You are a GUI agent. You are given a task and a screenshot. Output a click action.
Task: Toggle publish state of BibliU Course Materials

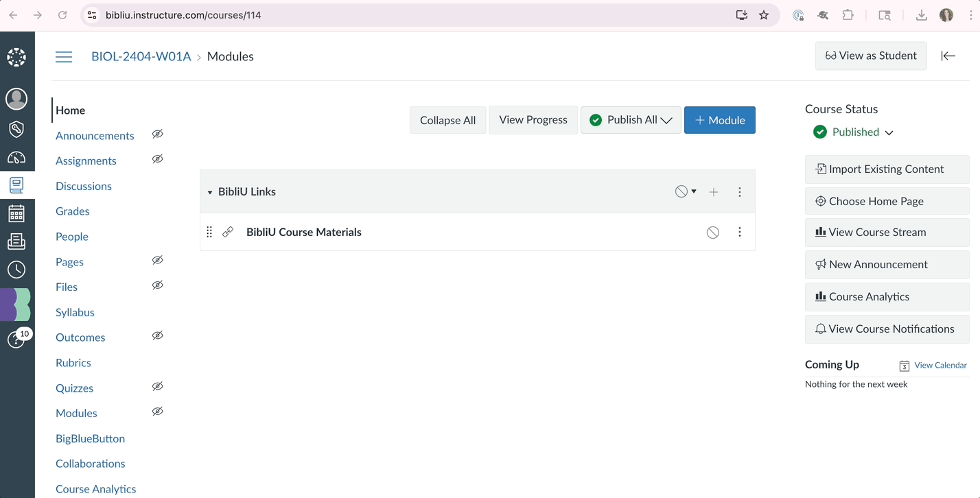[x=713, y=233]
